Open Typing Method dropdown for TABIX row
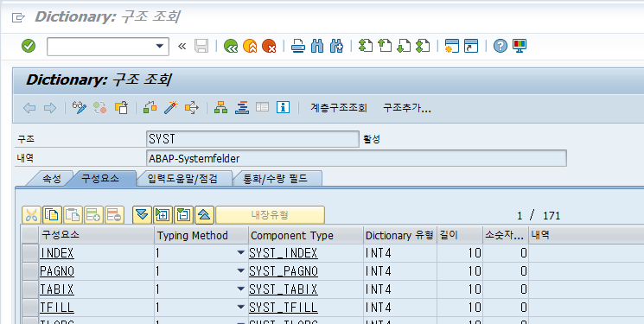 coord(241,289)
